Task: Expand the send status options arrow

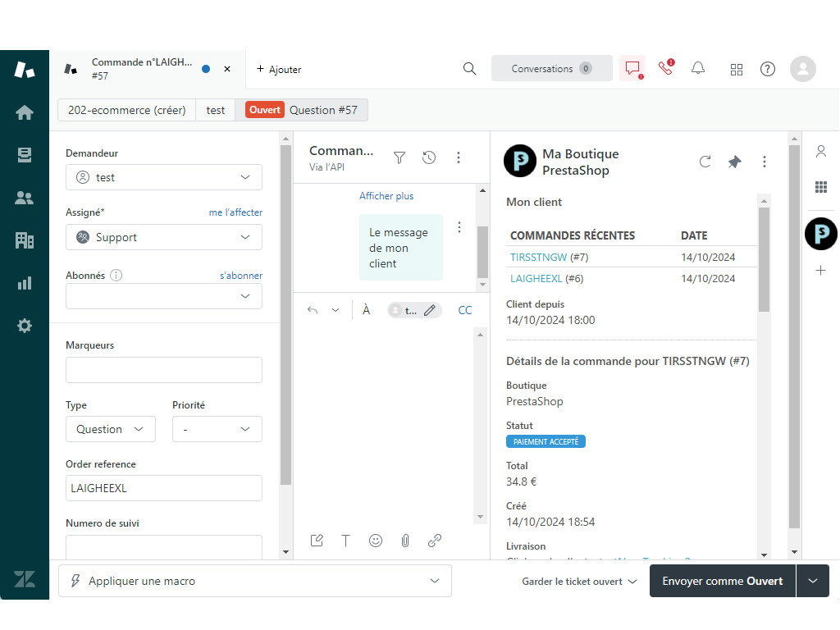Action: point(813,581)
